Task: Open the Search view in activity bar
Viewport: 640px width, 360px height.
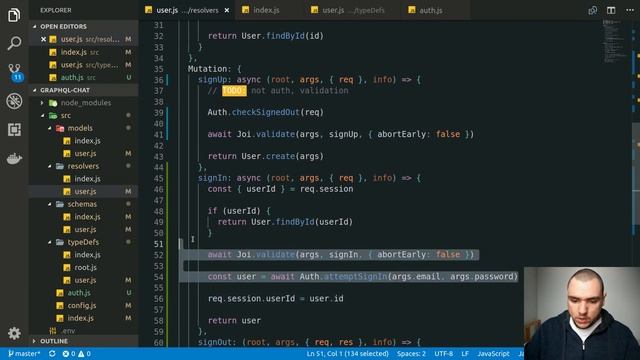Action: (x=14, y=43)
